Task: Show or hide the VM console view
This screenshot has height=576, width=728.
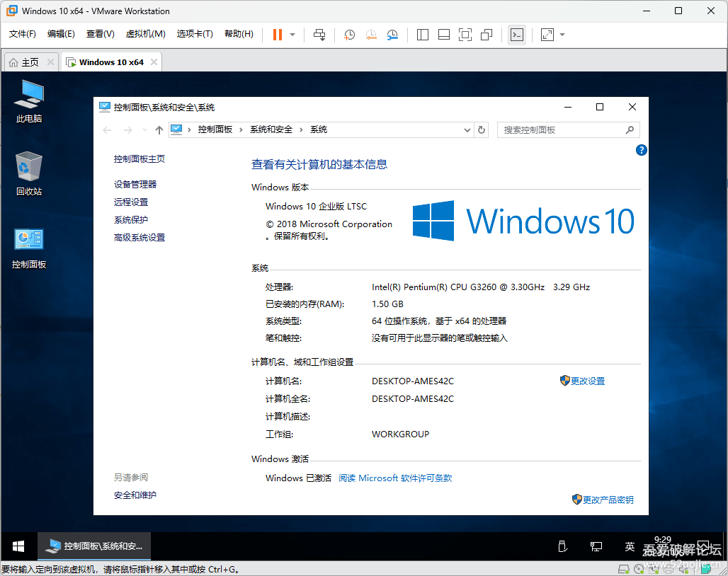Action: tap(517, 34)
